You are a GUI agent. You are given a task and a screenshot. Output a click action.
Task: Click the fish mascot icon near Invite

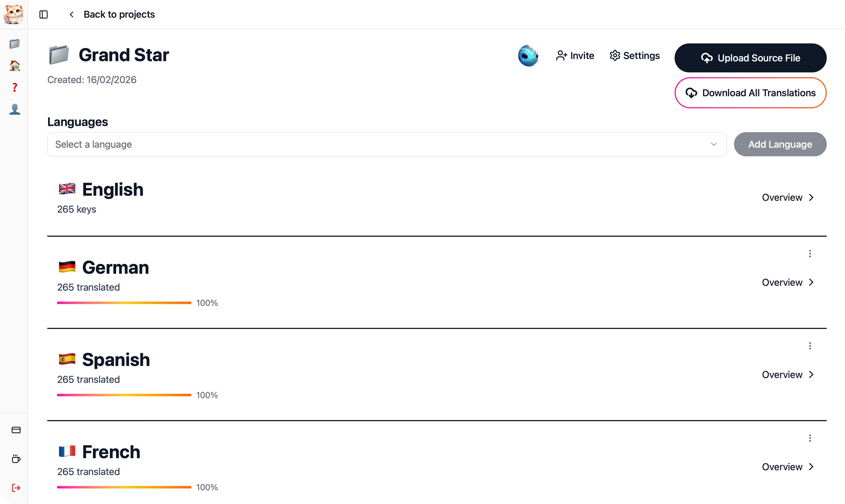coord(528,56)
